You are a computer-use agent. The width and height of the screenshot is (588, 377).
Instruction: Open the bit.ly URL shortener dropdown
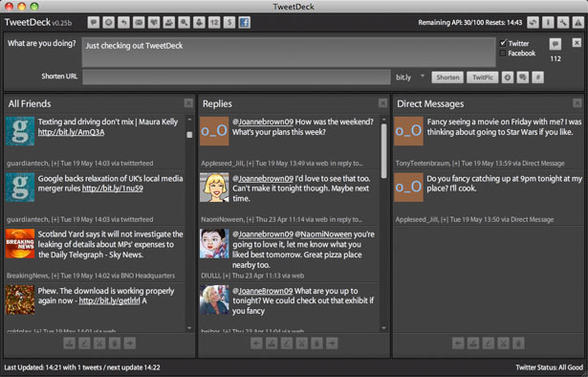[x=423, y=76]
